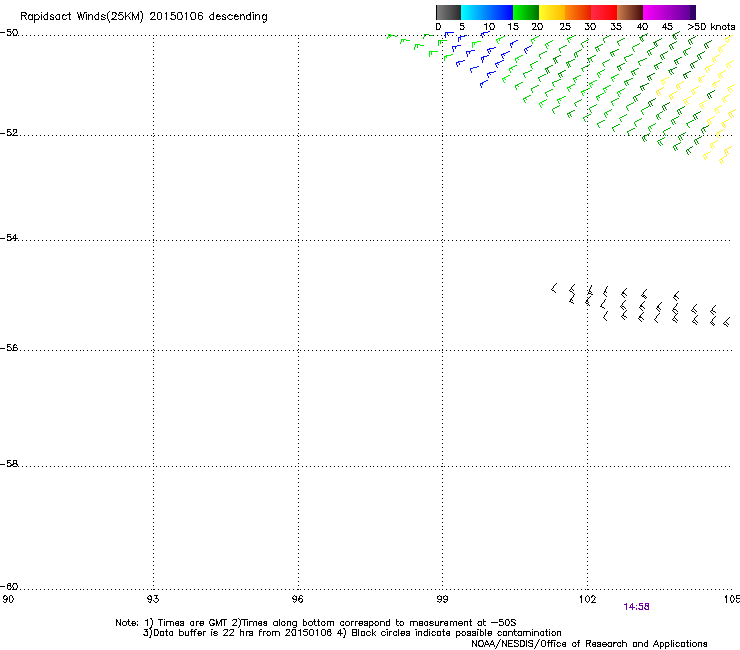Screen dimensions: 740x650
Task: Click the longitude label 90
Action: 8,599
